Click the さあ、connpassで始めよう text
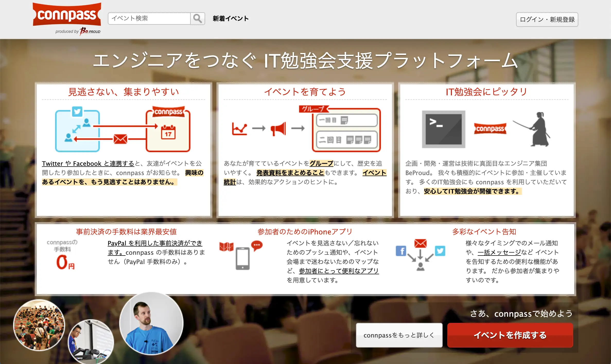The height and width of the screenshot is (364, 611). [x=521, y=314]
